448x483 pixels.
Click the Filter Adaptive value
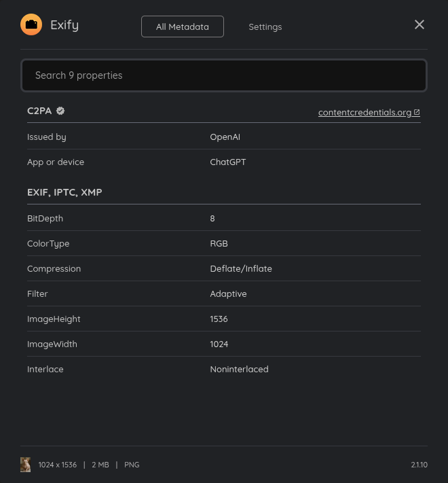tap(228, 293)
